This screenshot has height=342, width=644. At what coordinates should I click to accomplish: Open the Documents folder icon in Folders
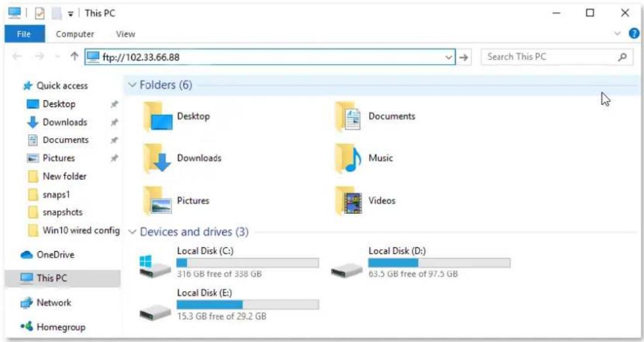[349, 117]
